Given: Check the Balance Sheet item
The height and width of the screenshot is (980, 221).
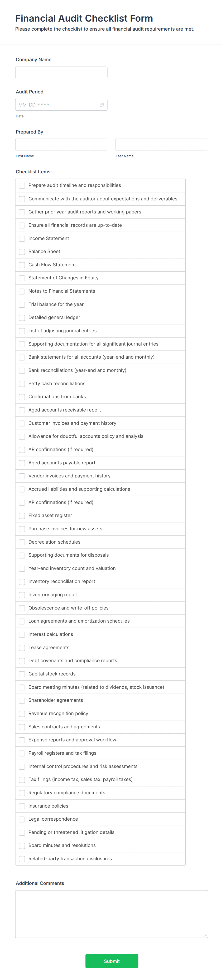Looking at the screenshot, I should 22,251.
